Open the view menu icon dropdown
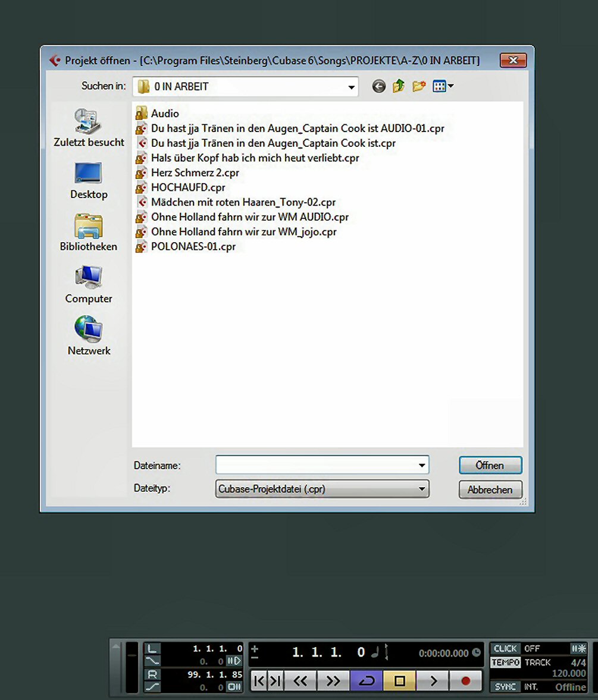This screenshot has height=700, width=598. click(443, 86)
